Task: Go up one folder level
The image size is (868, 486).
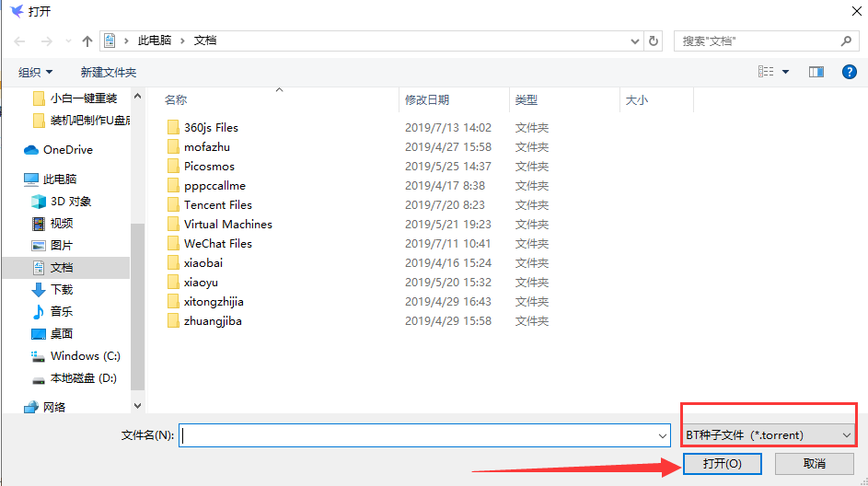Action: click(x=87, y=41)
